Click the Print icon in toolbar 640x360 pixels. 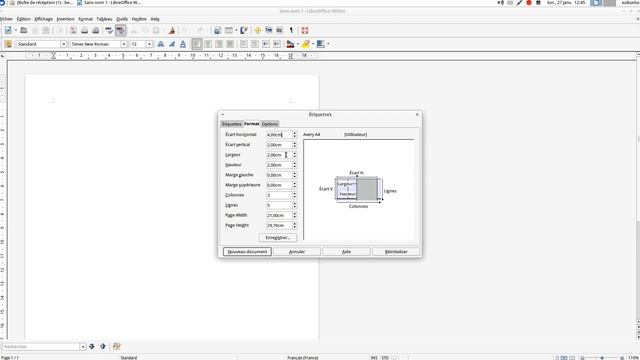[84, 31]
